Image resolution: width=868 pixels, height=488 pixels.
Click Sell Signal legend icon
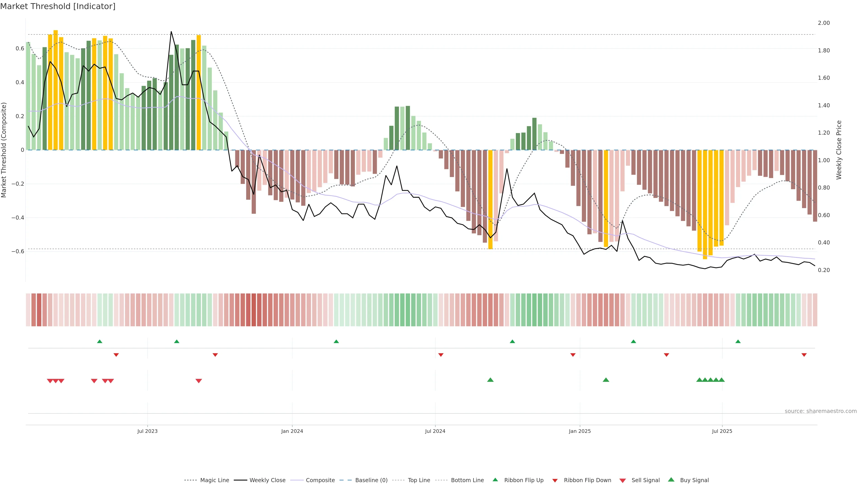click(623, 481)
